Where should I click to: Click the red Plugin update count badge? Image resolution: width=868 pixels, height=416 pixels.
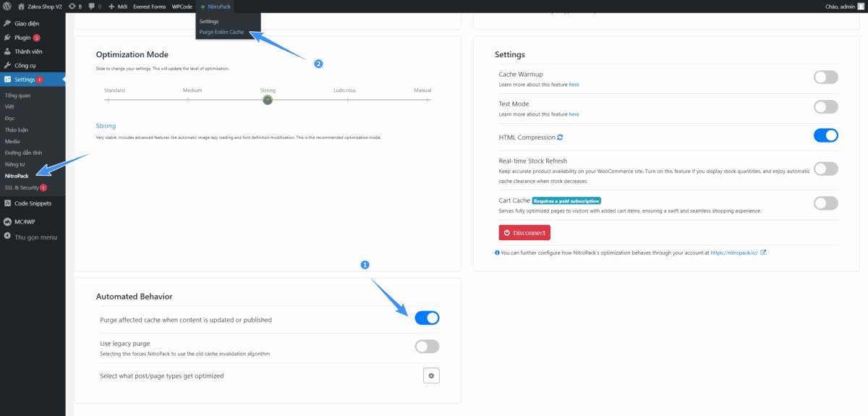pos(36,38)
